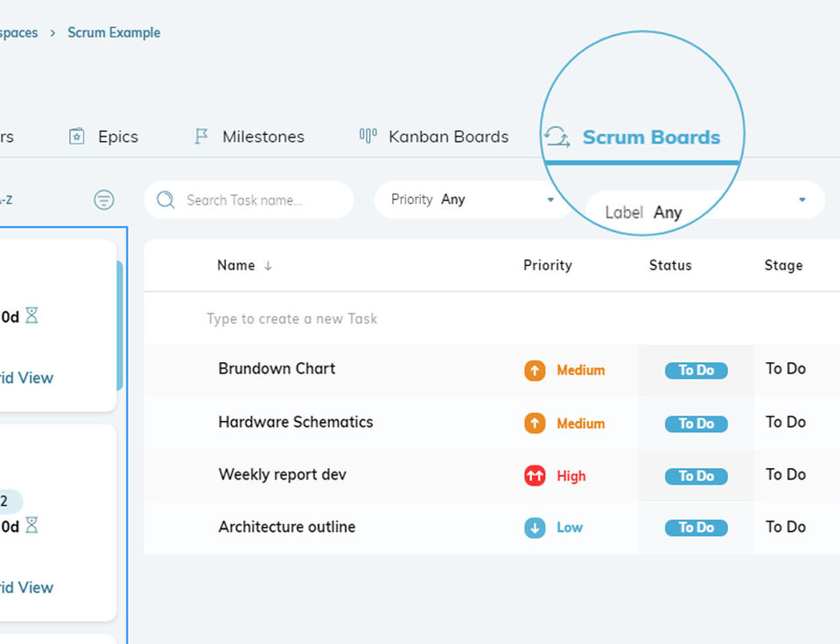The image size is (840, 644).
Task: Open the Priority Any dropdown
Action: coord(473,199)
